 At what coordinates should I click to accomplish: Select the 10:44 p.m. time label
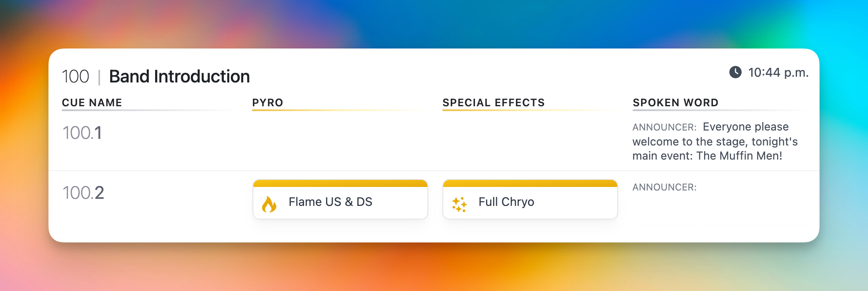[x=778, y=72]
